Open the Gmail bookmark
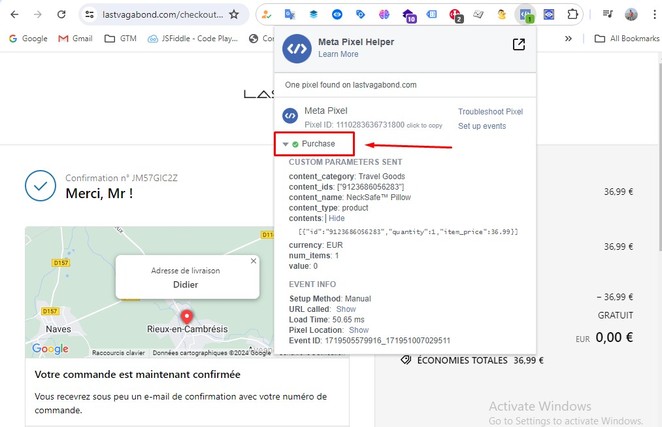Image resolution: width=662 pixels, height=427 pixels. 76,38
